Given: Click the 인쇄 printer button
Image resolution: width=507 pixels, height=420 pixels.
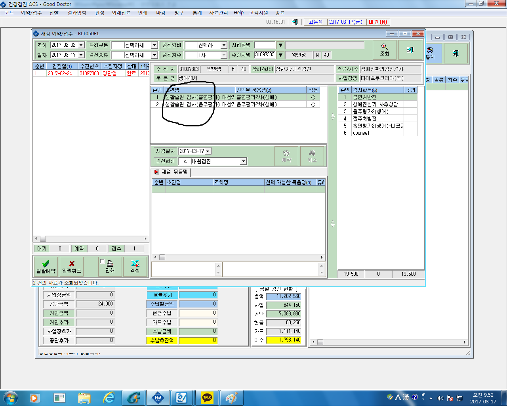Looking at the screenshot, I should 110,266.
